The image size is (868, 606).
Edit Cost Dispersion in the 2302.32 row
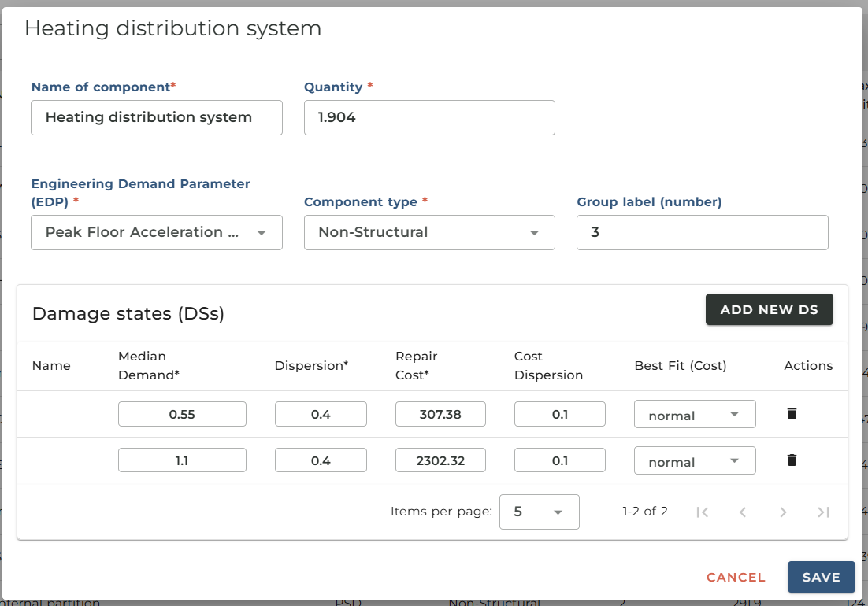pos(560,460)
